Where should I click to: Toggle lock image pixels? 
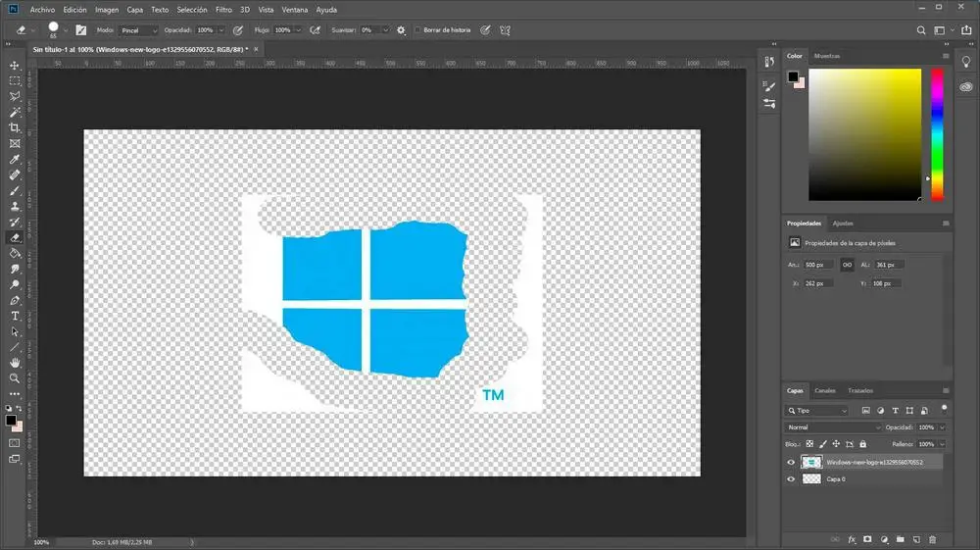click(x=822, y=444)
